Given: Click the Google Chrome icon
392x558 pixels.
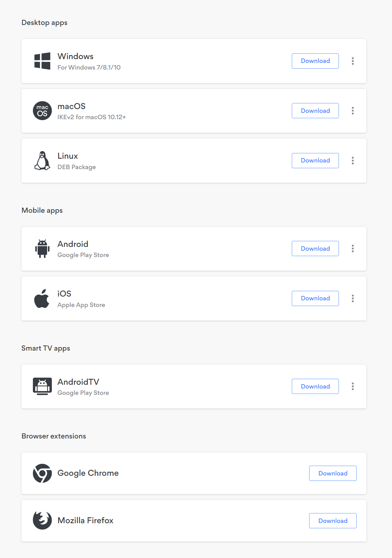Looking at the screenshot, I should point(42,473).
